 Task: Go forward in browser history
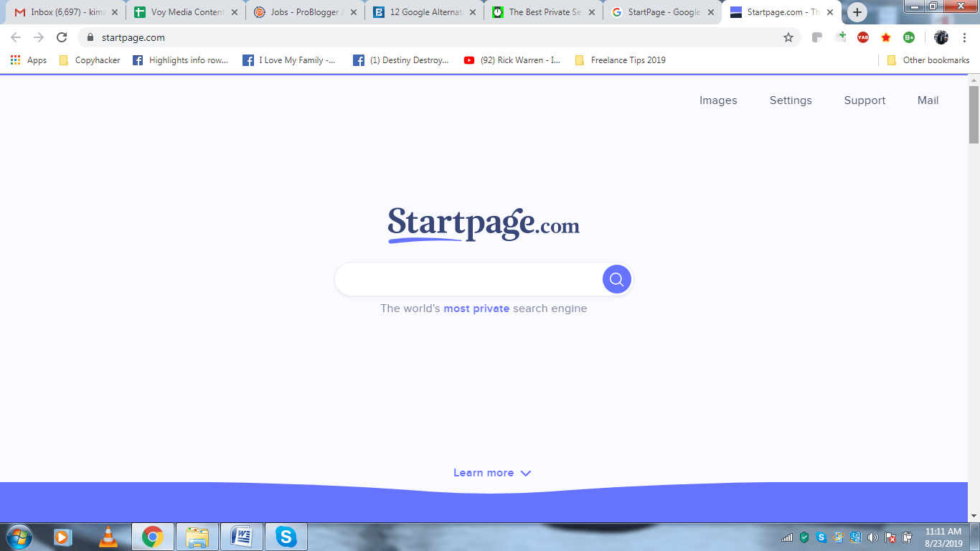39,37
